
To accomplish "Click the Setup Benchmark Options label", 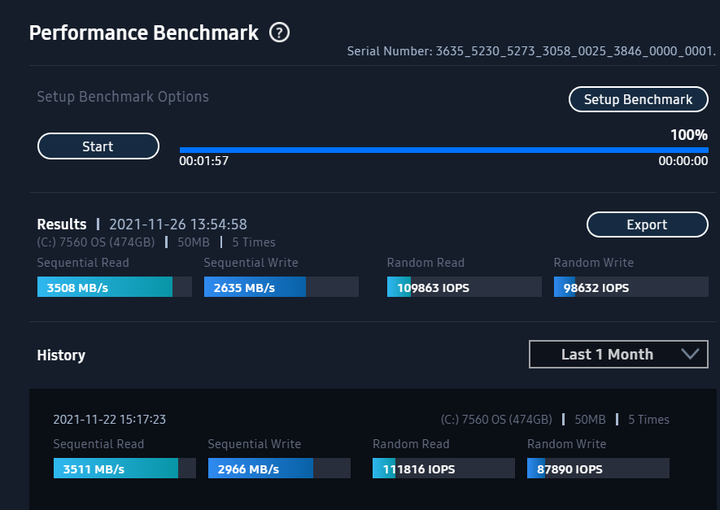I will [123, 97].
